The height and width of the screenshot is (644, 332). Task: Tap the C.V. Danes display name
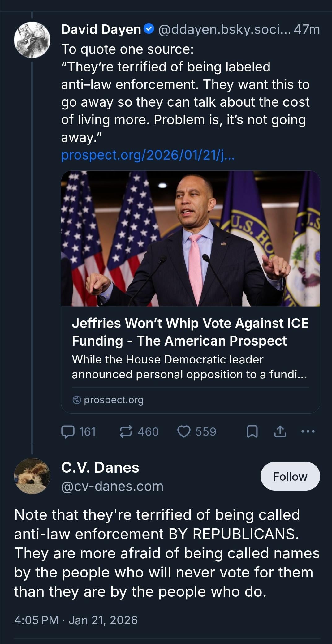tap(100, 467)
